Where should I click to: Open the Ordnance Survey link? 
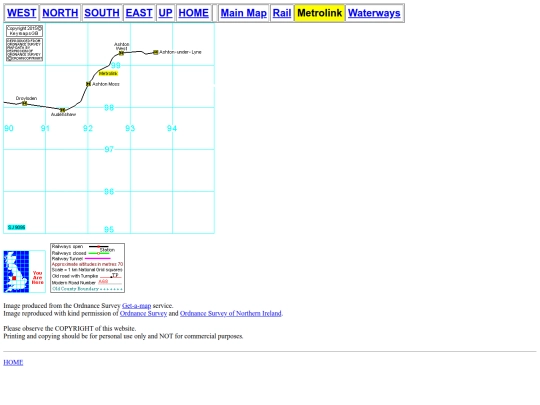tap(143, 313)
